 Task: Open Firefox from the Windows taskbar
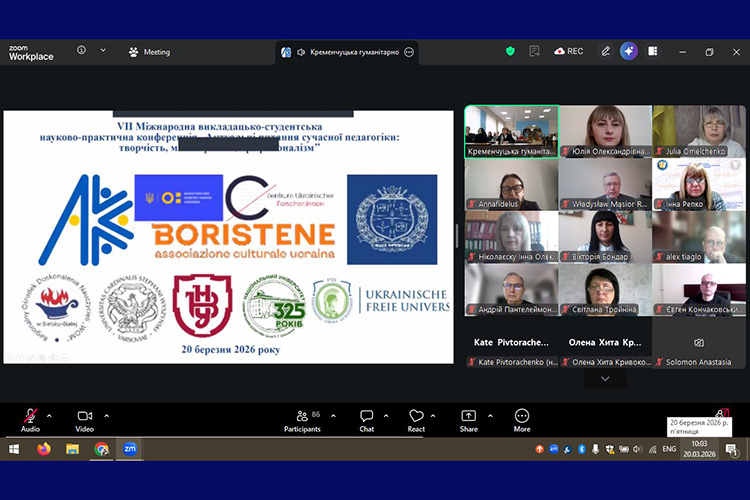point(43,449)
